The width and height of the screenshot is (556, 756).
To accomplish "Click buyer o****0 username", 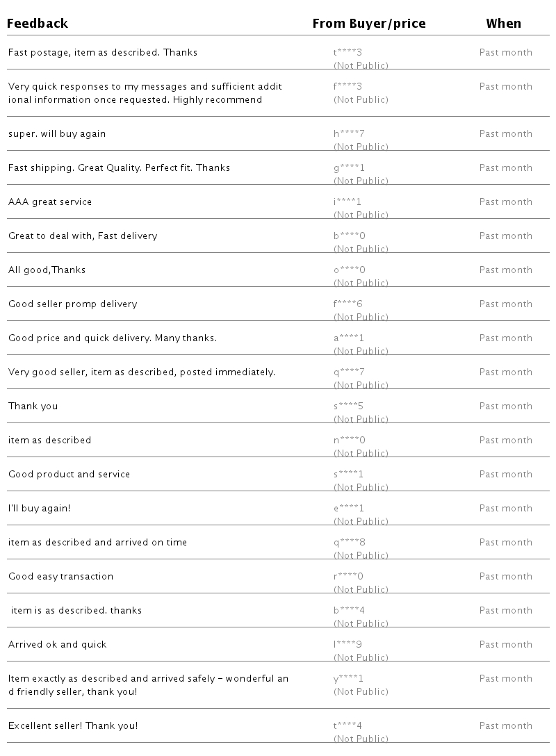I will [350, 270].
